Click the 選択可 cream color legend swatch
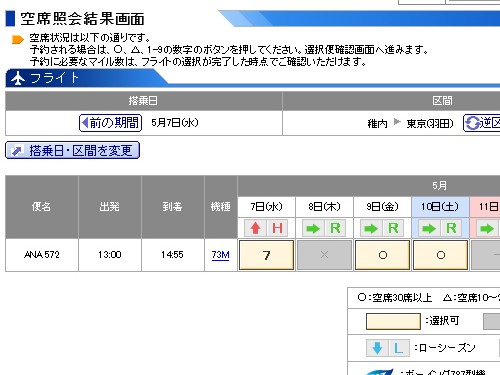500x375 pixels. [x=393, y=321]
